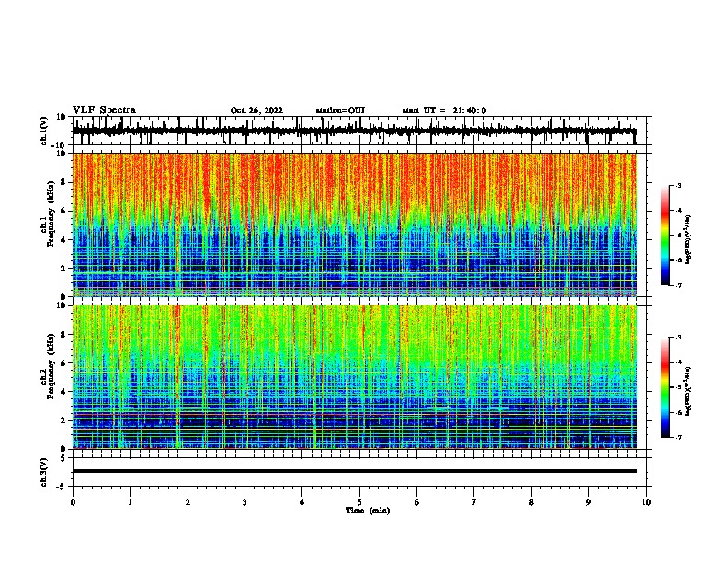Click the 'ch.1(V)' waveform axis label
This screenshot has width=728, height=563.
(43, 131)
